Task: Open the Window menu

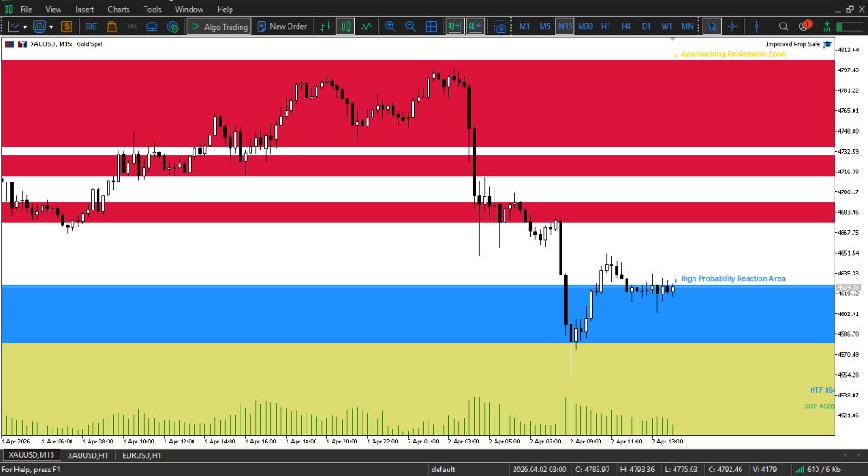Action: pyautogui.click(x=189, y=9)
